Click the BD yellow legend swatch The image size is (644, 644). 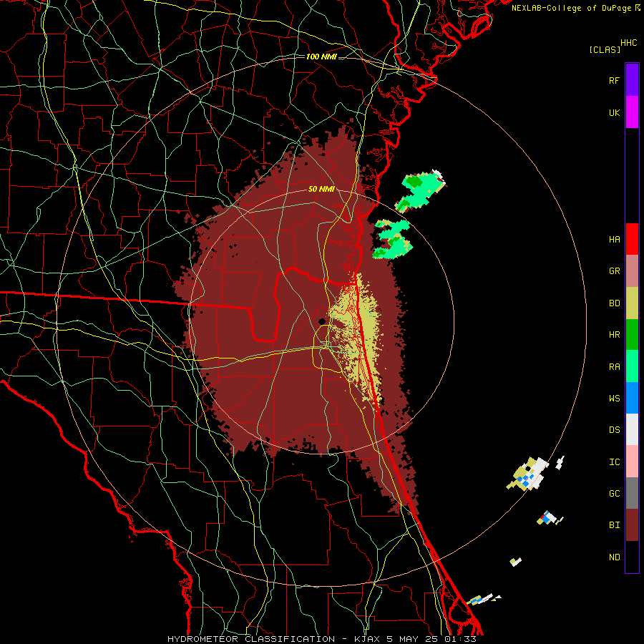[x=632, y=303]
